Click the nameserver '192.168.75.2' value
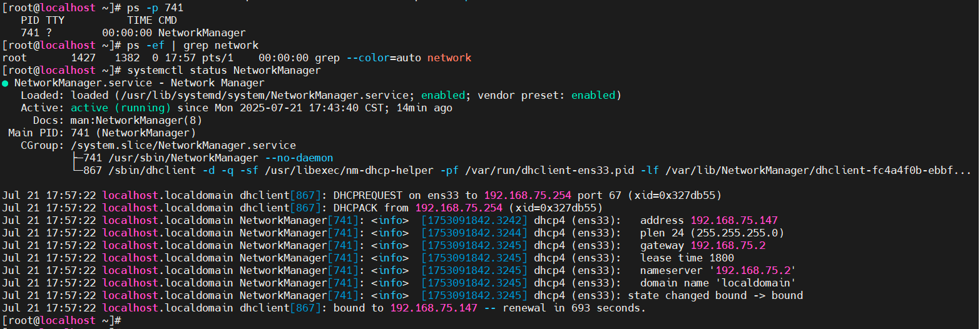Image resolution: width=980 pixels, height=329 pixels. (x=753, y=271)
